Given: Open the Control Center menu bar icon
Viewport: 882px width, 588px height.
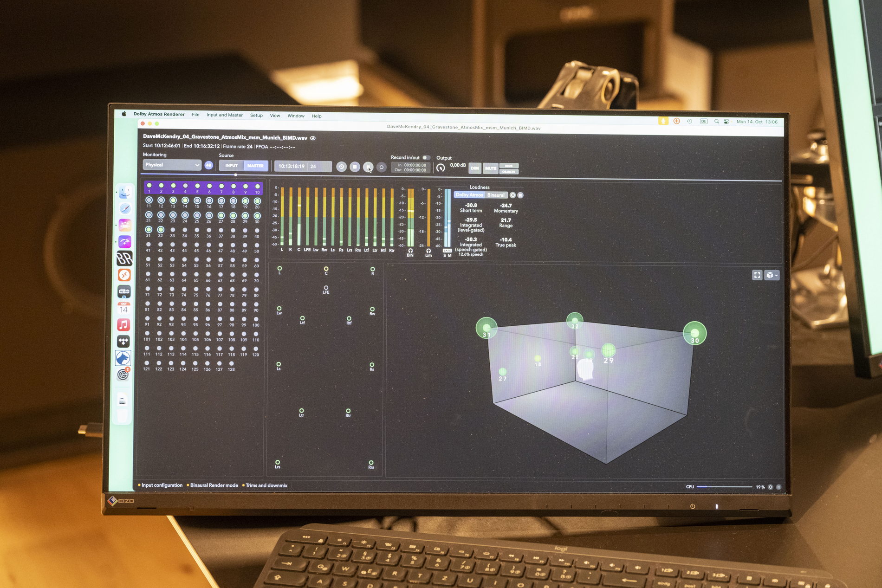Looking at the screenshot, I should click(726, 122).
